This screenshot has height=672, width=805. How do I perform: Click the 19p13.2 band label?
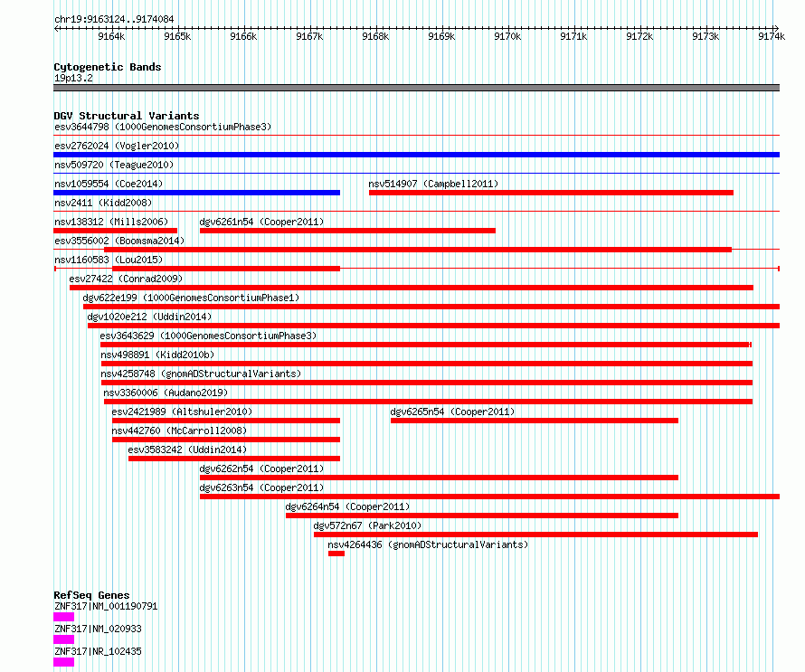click(73, 78)
